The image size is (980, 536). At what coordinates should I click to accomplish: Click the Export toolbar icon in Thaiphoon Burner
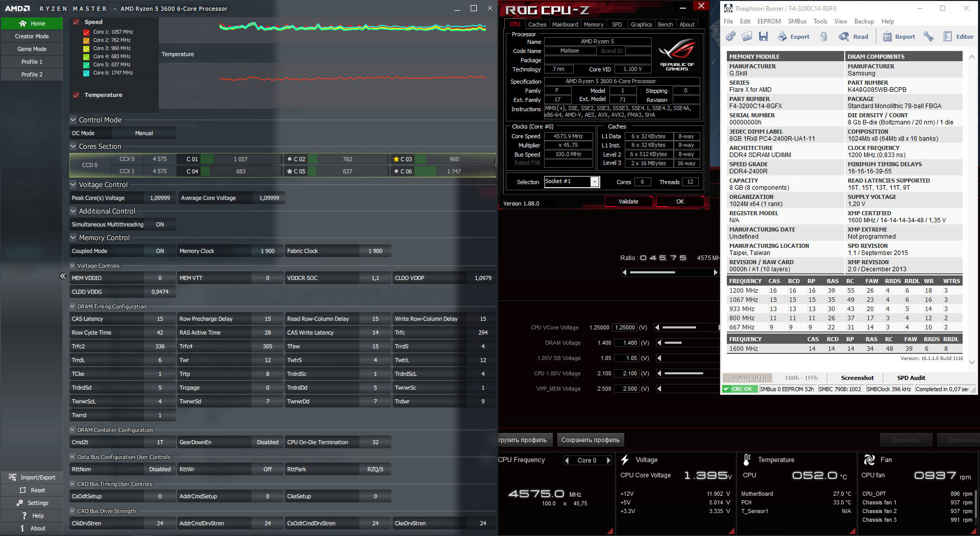coord(782,36)
